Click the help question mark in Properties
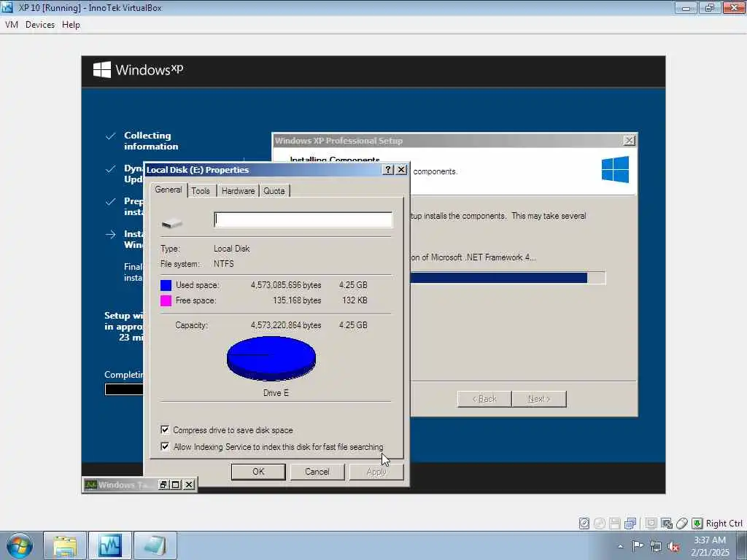 tap(388, 169)
